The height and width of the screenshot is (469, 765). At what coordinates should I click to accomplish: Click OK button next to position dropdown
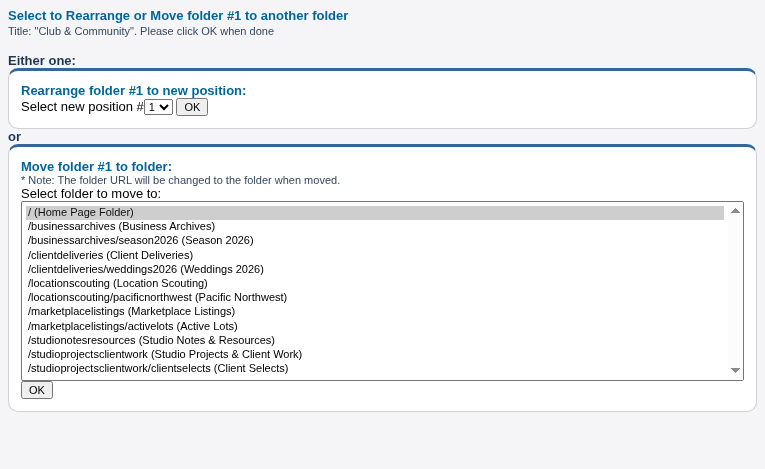(x=192, y=107)
